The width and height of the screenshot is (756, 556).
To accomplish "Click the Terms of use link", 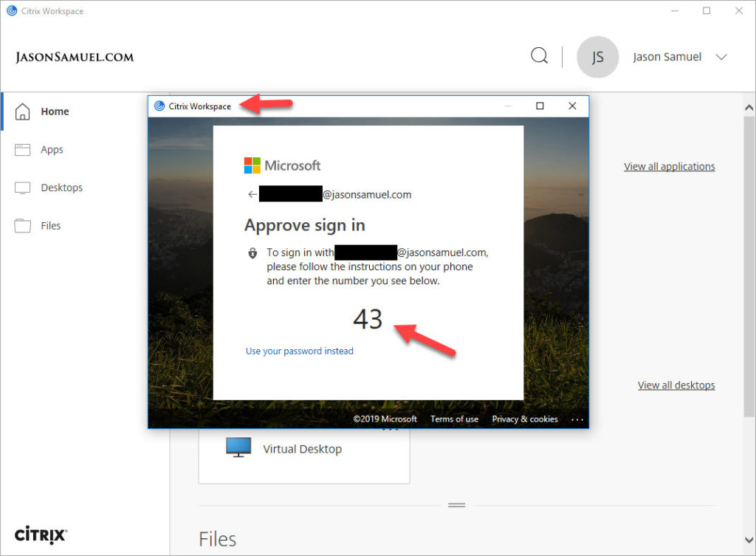I will click(x=454, y=419).
